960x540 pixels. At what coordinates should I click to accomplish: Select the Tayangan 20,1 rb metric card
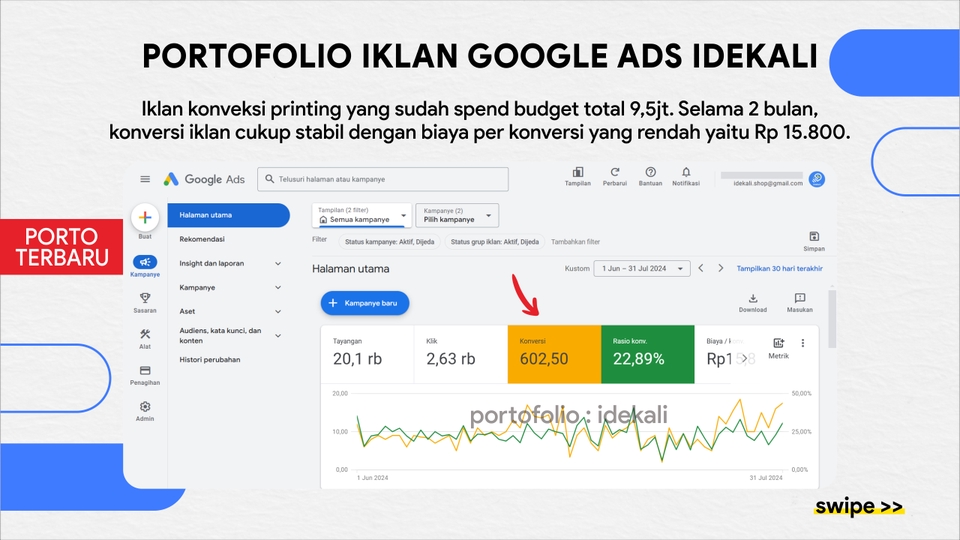click(x=367, y=354)
